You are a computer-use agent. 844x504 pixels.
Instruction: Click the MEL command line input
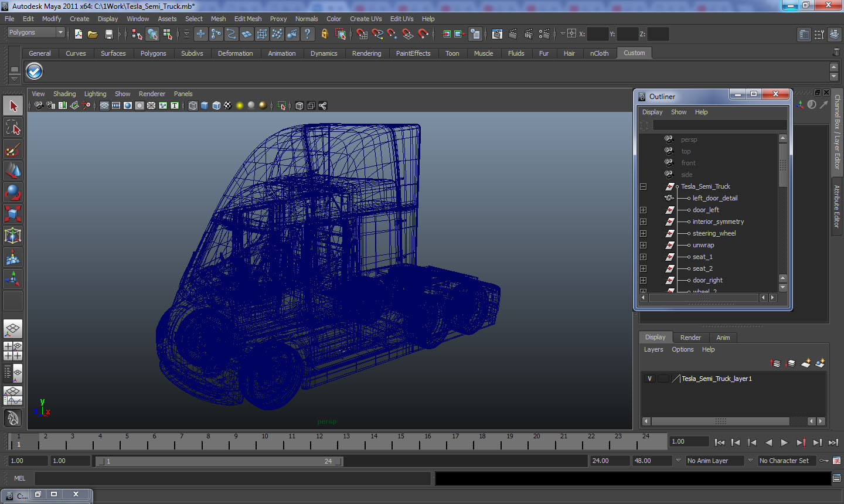233,478
